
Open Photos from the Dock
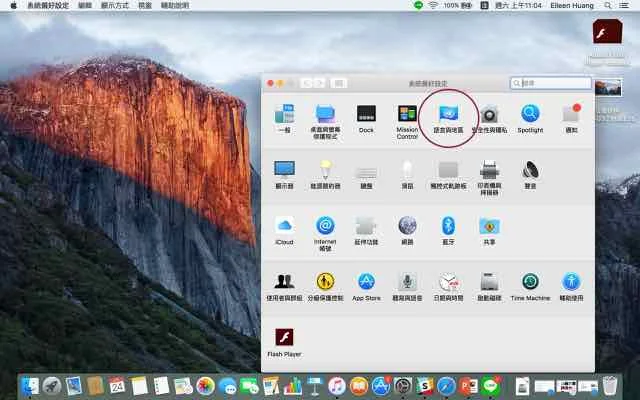click(x=205, y=386)
